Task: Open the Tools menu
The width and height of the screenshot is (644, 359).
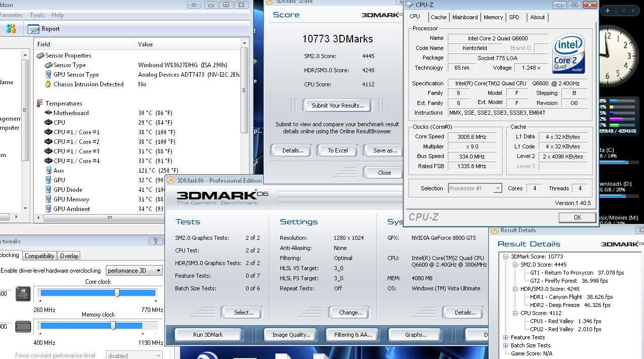Action: pos(37,15)
